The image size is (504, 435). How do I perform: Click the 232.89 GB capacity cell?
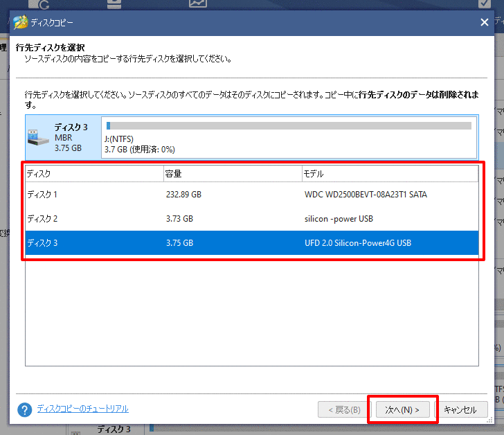[x=183, y=195]
